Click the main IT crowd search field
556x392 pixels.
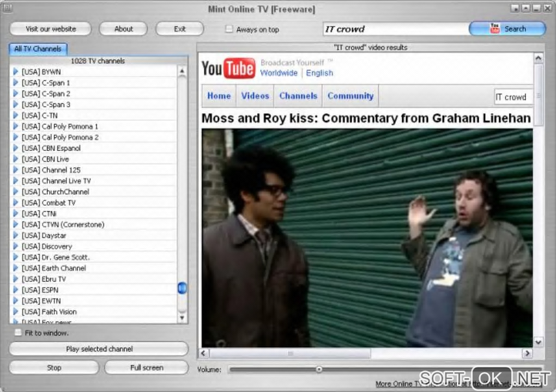tap(396, 29)
